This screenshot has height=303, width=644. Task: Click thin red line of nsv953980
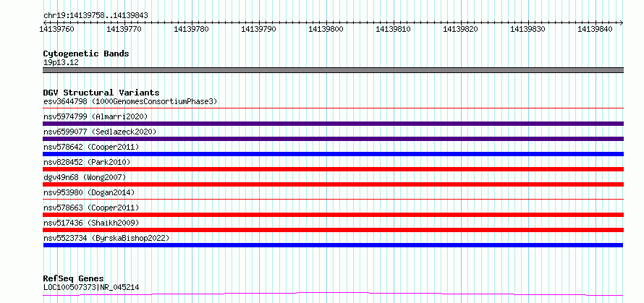(x=333, y=200)
